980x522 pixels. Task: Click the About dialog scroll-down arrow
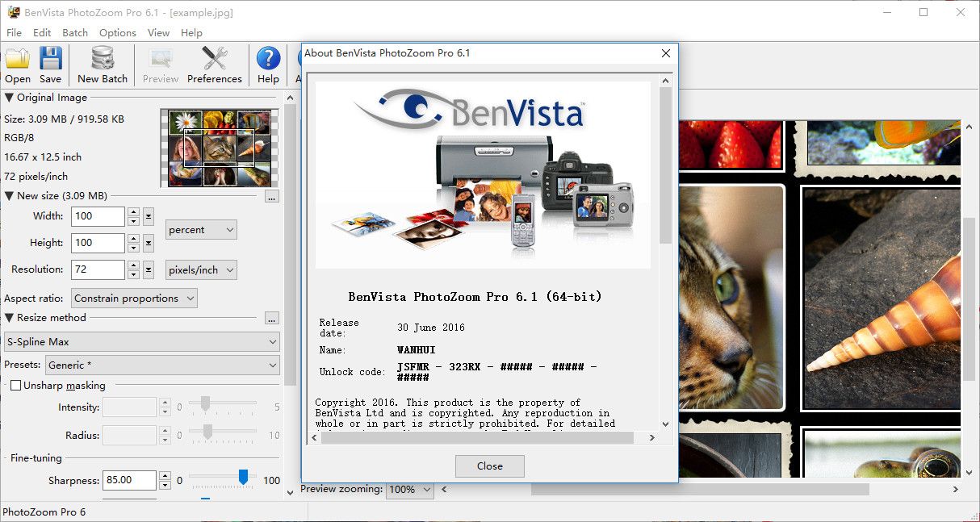click(x=665, y=424)
